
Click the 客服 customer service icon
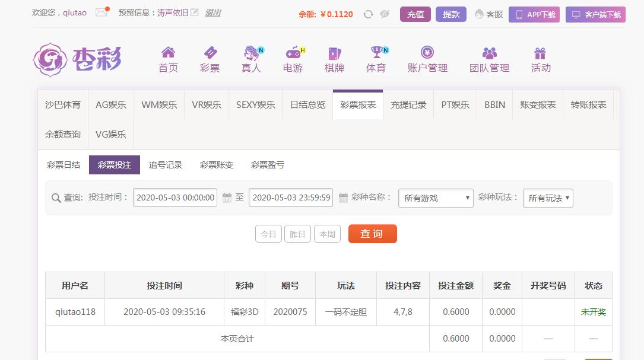point(479,14)
